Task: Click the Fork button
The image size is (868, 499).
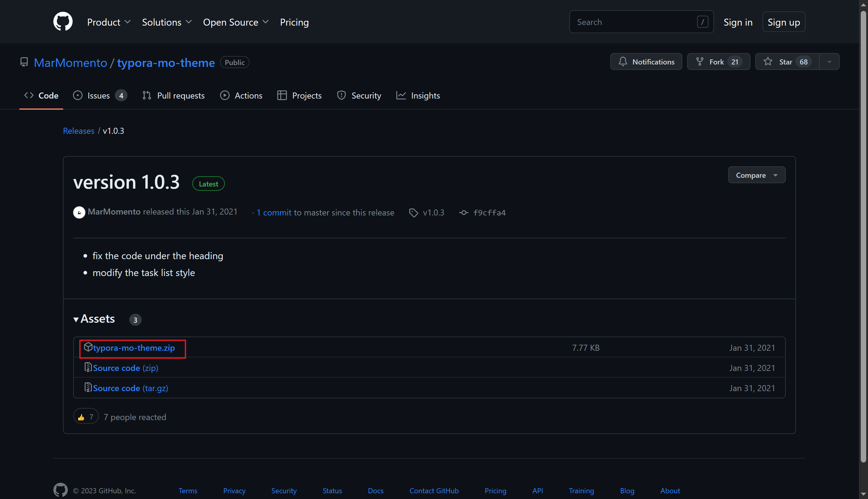Action: (718, 62)
